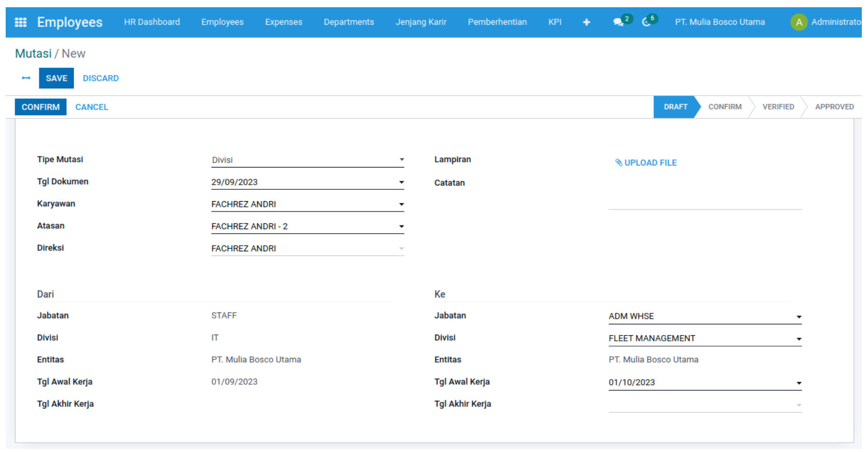868x452 pixels.
Task: Expand the Atasan dropdown
Action: [x=401, y=227]
